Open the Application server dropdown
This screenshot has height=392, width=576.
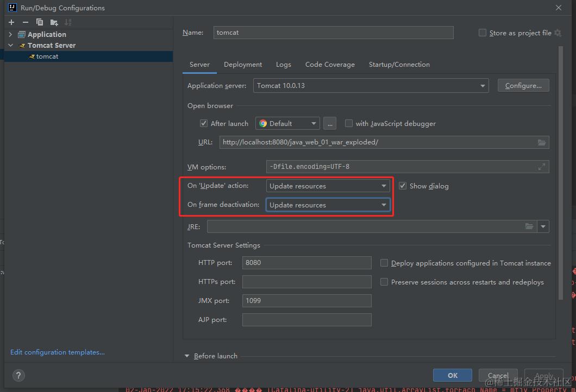pyautogui.click(x=371, y=86)
